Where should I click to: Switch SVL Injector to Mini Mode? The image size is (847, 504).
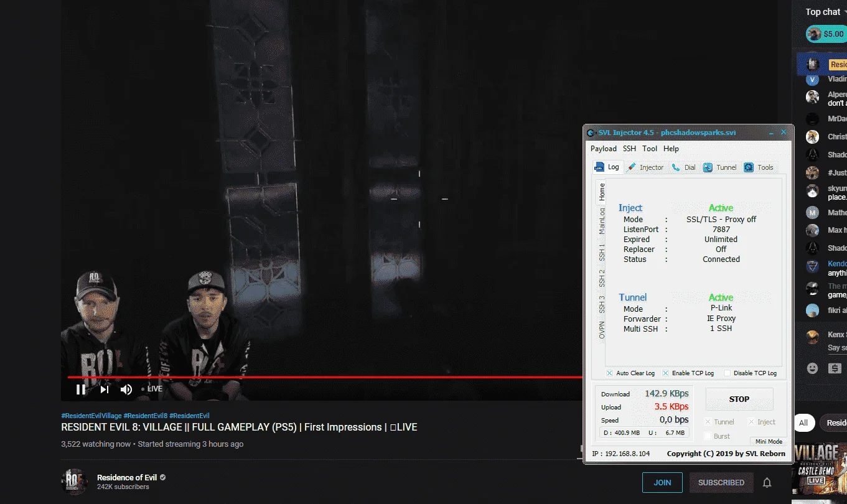coord(769,442)
